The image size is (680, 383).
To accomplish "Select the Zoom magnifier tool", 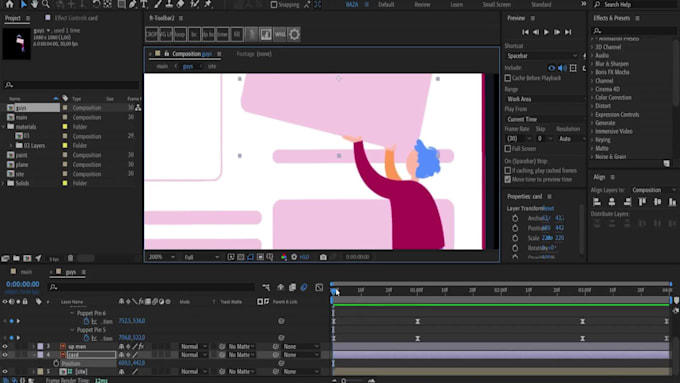I will (46, 4).
